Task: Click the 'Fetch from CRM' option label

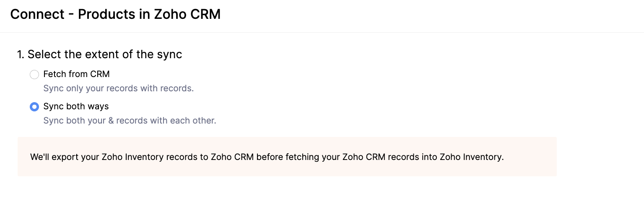Action: (76, 74)
